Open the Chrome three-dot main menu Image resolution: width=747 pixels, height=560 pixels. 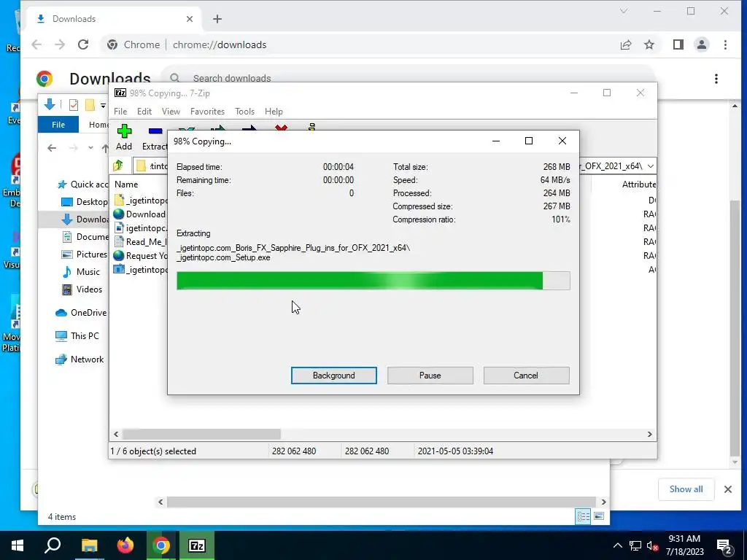pos(725,44)
